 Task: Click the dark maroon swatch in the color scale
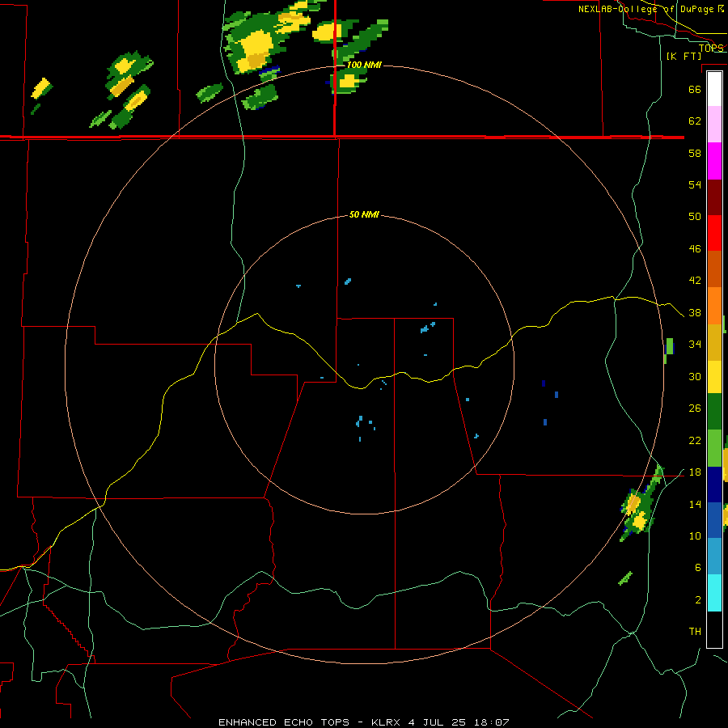click(x=714, y=197)
